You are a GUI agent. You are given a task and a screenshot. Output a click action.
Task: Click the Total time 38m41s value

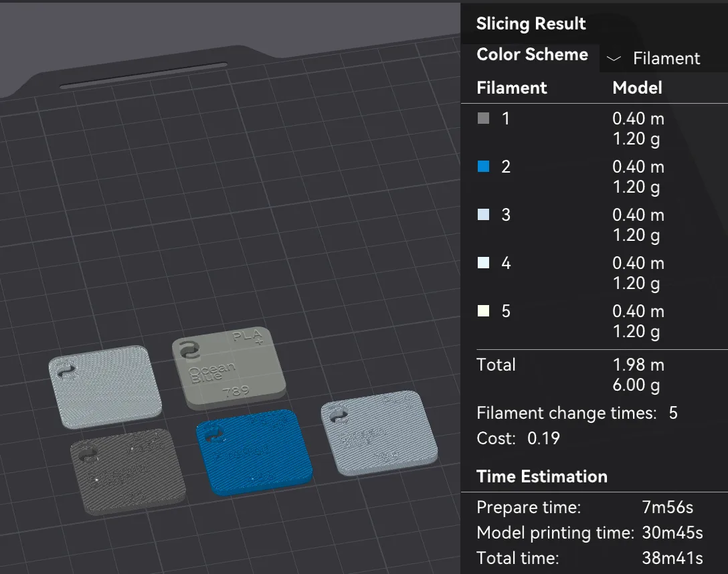tap(672, 558)
